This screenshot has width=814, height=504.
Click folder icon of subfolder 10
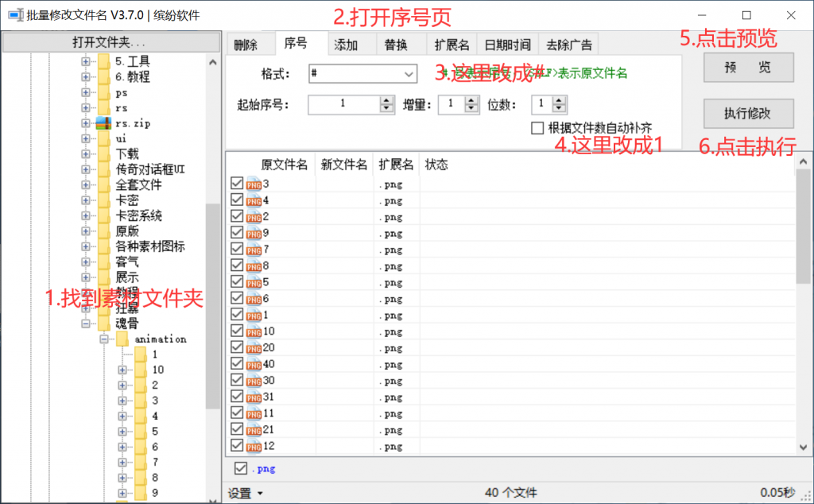pos(140,370)
